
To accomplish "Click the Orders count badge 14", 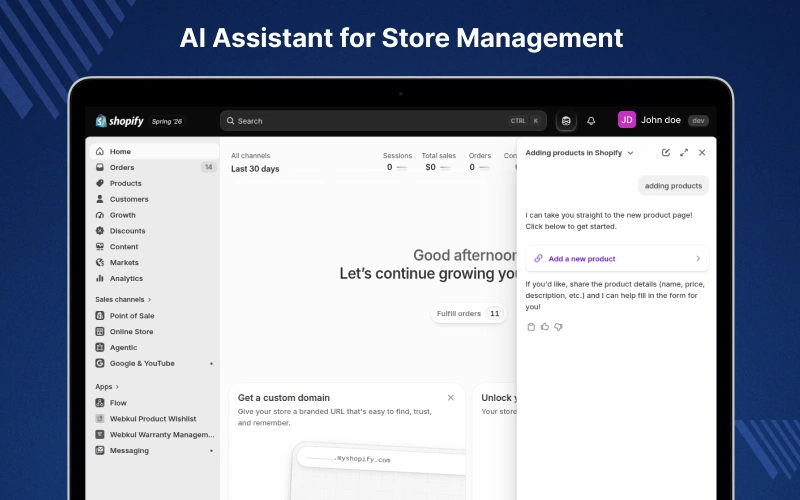I will (x=208, y=167).
